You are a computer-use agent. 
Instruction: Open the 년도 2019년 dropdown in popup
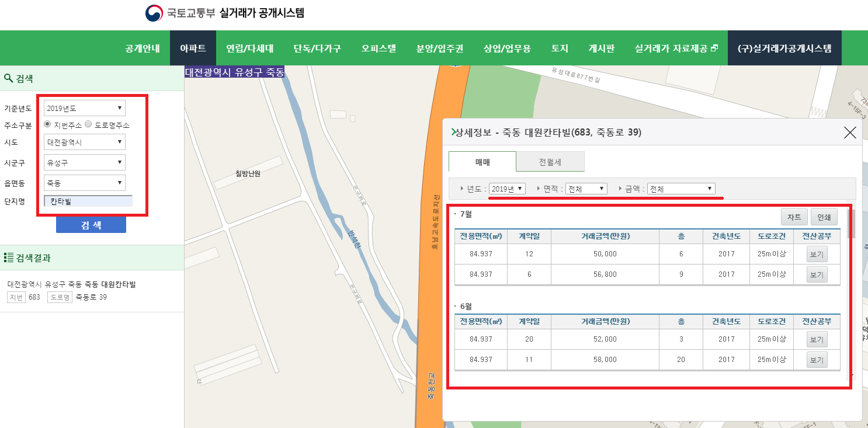[x=507, y=189]
